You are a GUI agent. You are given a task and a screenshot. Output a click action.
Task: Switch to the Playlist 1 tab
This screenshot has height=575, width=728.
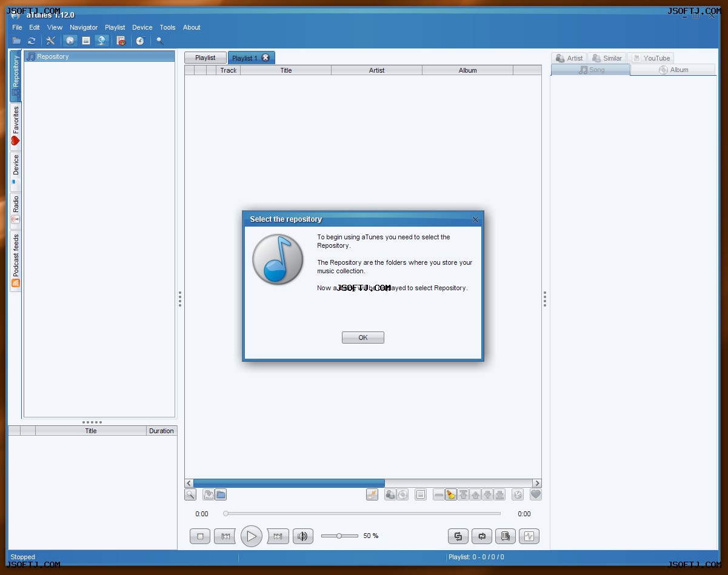(x=245, y=58)
